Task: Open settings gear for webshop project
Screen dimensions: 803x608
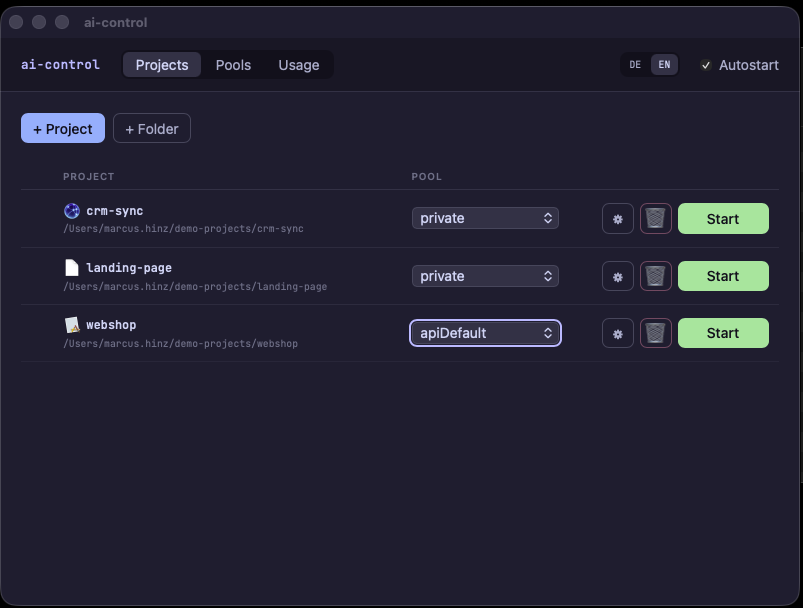Action: [x=618, y=333]
